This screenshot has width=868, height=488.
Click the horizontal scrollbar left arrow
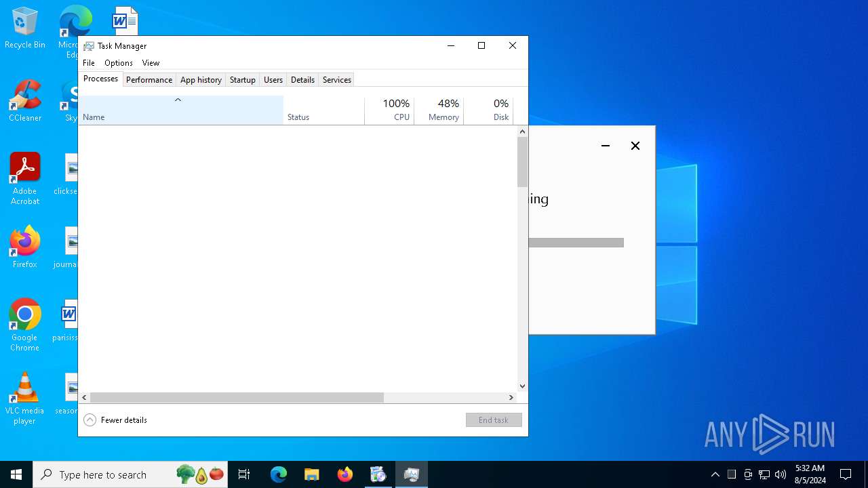(x=84, y=398)
